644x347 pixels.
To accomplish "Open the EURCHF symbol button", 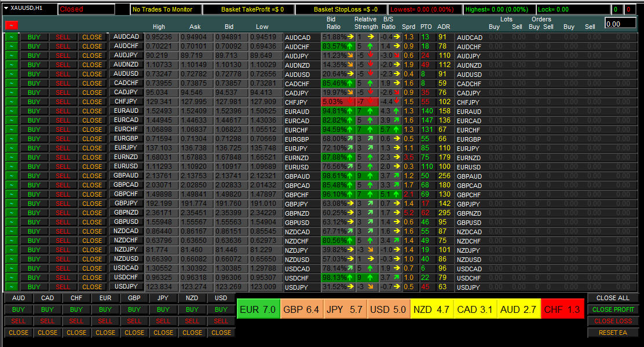I will point(126,129).
